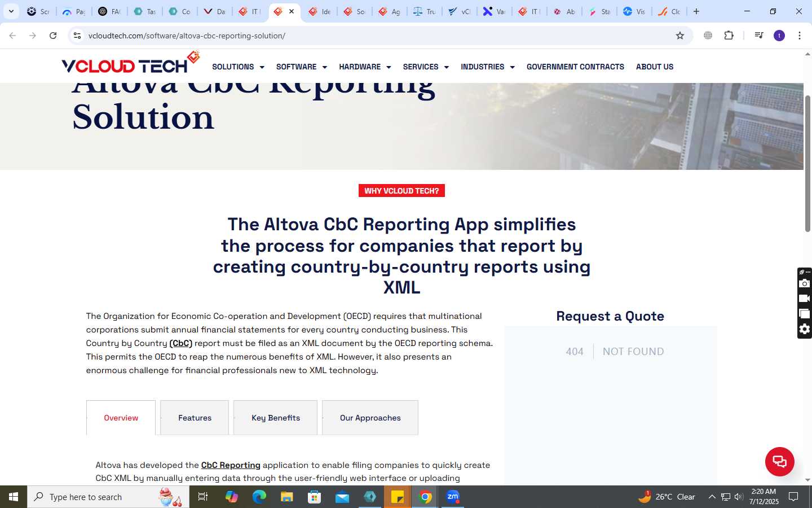Expand the SOFTWARE dropdown menu
Screen dimensions: 812x508
pos(302,67)
